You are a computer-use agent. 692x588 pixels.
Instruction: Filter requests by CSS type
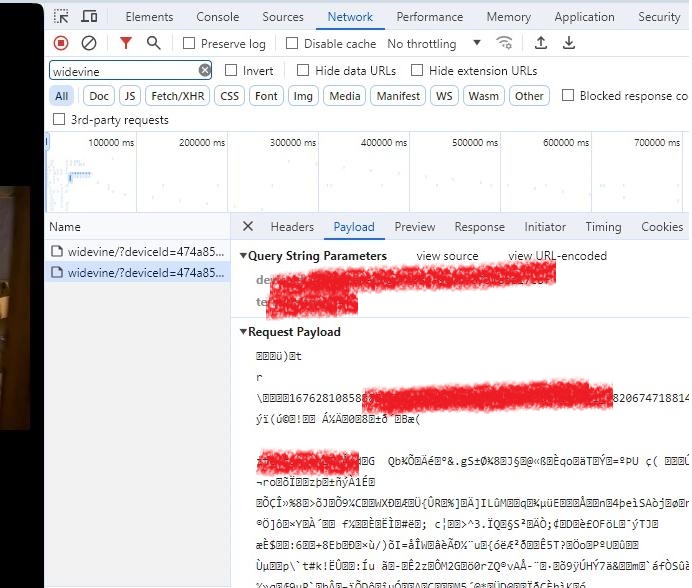tap(229, 96)
